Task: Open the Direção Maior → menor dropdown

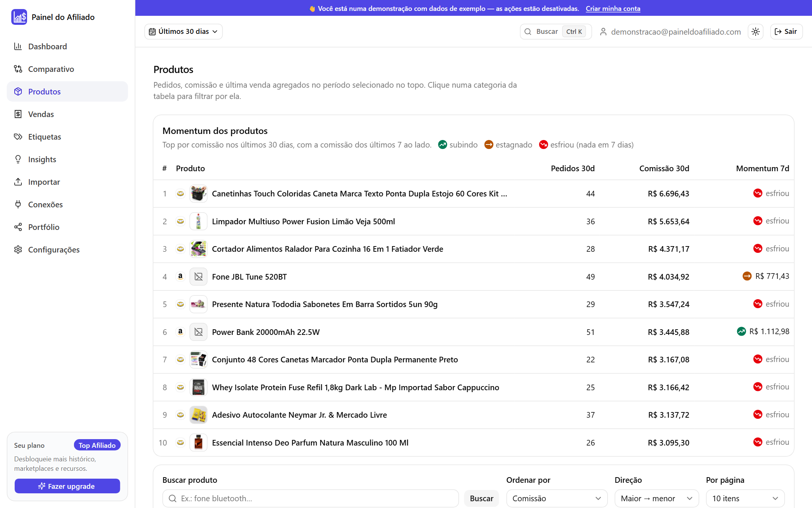Action: click(x=657, y=499)
